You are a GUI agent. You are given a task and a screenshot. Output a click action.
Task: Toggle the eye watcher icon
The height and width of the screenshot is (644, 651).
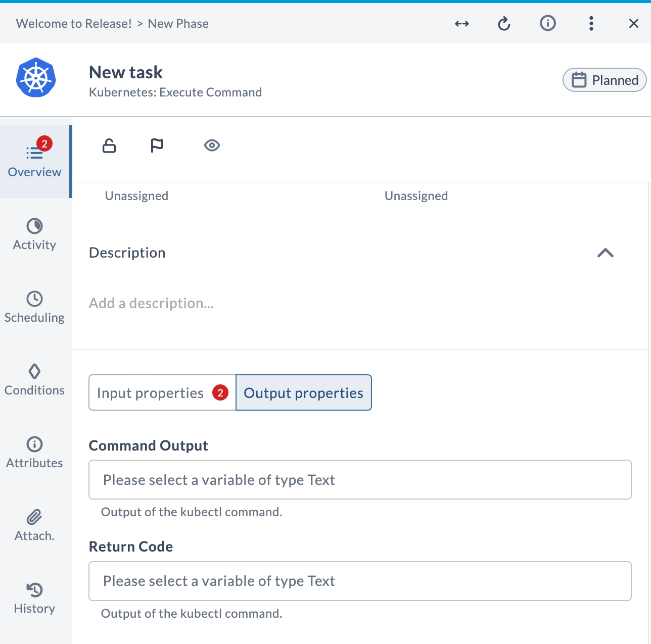coord(212,145)
